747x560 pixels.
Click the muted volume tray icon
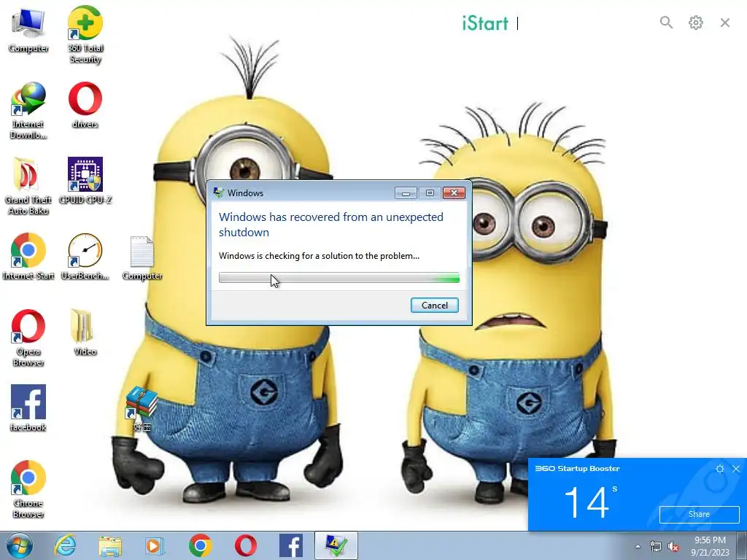tap(673, 546)
